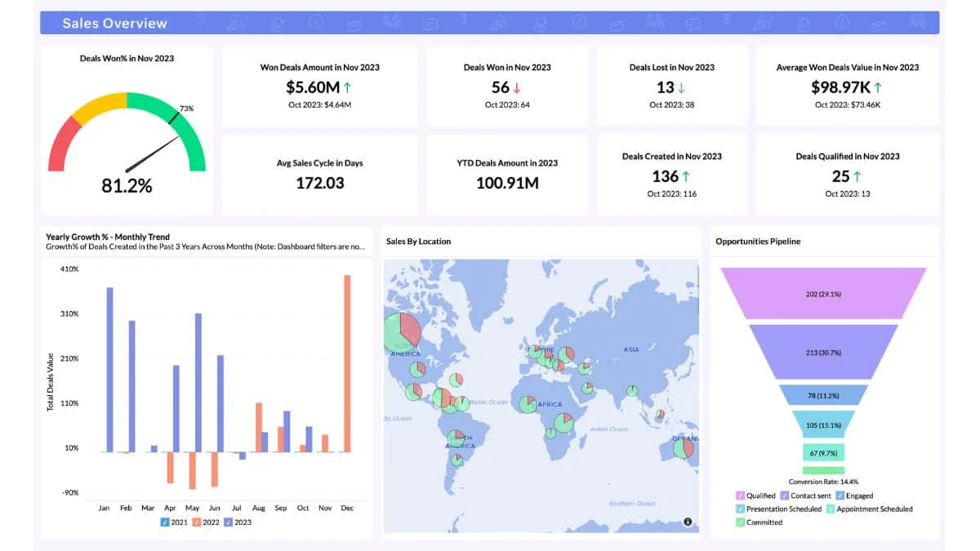The height and width of the screenshot is (551, 980).
Task: Click the green up arrow beside $5.60M
Action: click(x=347, y=87)
